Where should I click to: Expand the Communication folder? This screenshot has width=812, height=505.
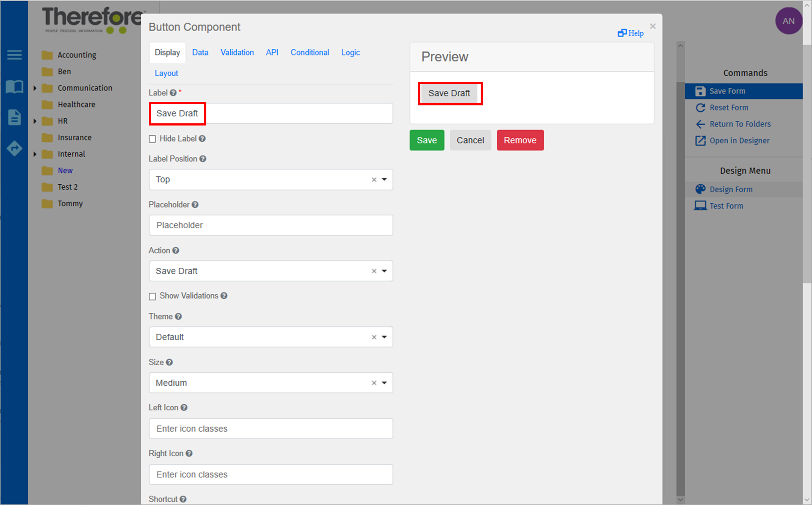[x=35, y=88]
